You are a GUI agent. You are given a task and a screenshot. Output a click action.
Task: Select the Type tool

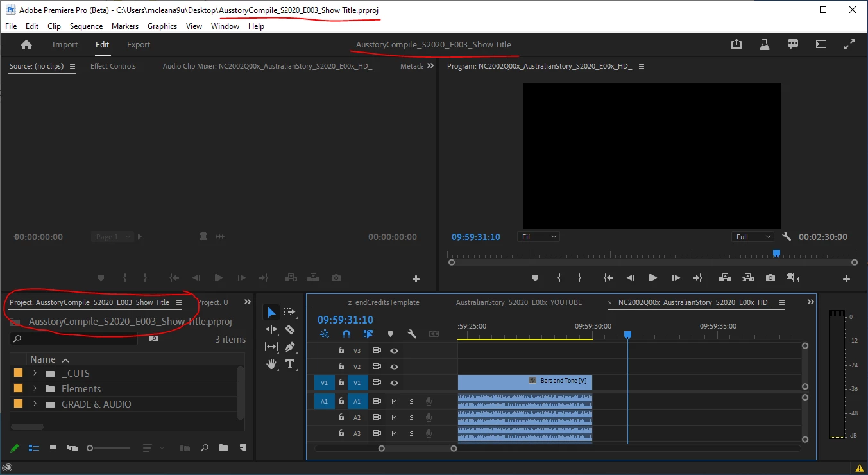pyautogui.click(x=289, y=364)
